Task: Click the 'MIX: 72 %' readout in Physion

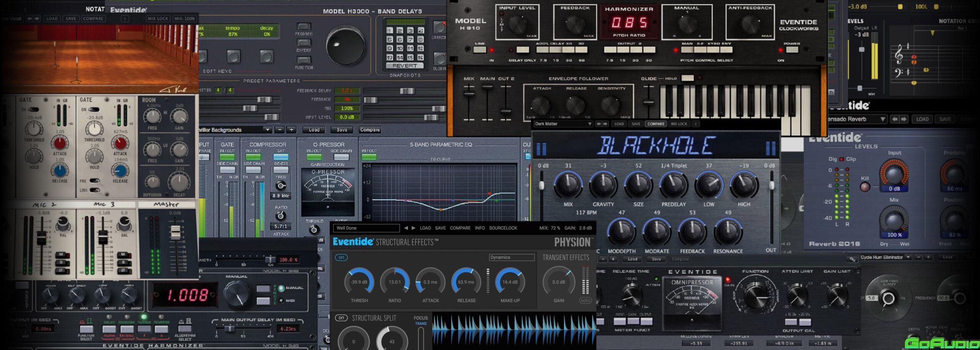Action: coord(550,228)
